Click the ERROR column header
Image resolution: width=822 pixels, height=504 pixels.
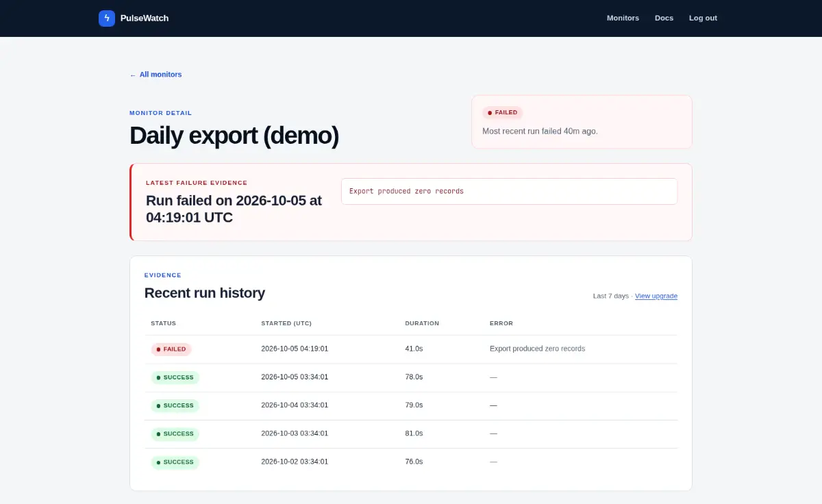(x=501, y=323)
